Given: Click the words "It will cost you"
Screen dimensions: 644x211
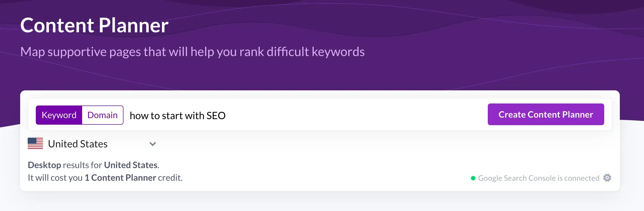Looking at the screenshot, I should [x=55, y=178].
